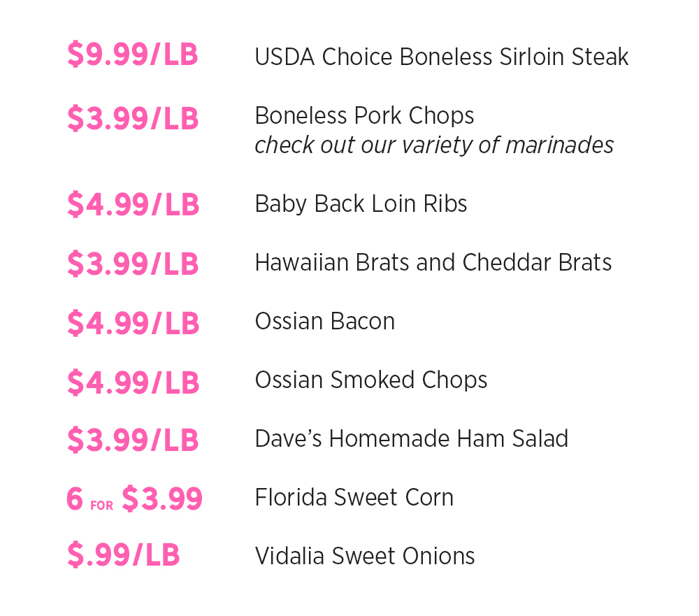Click Hawaiian Brats and Cheddar Brats text
This screenshot has width=699, height=616.
(433, 262)
